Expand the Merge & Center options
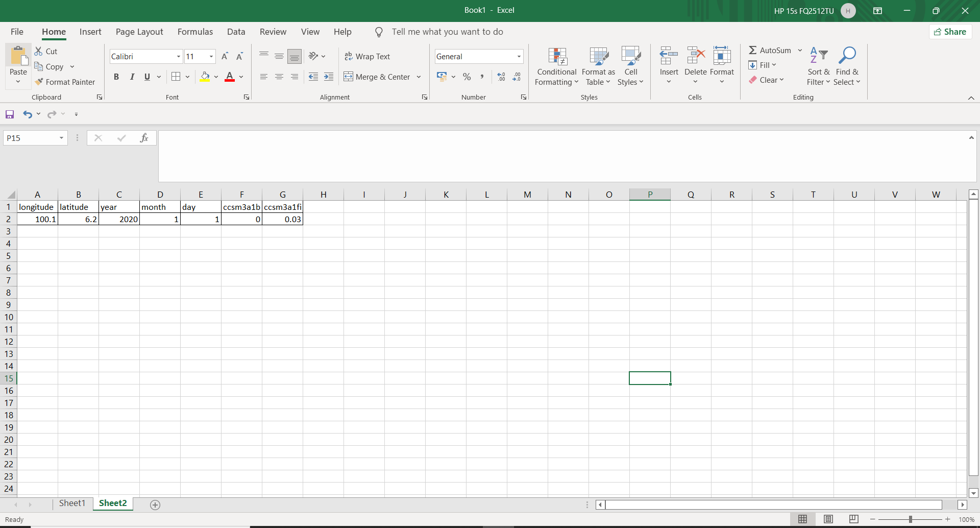 pyautogui.click(x=419, y=77)
